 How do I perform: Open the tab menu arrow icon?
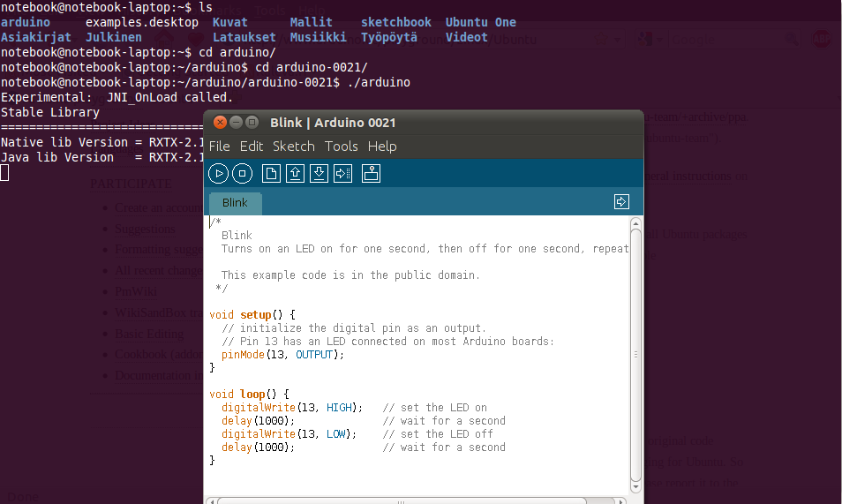(x=621, y=202)
